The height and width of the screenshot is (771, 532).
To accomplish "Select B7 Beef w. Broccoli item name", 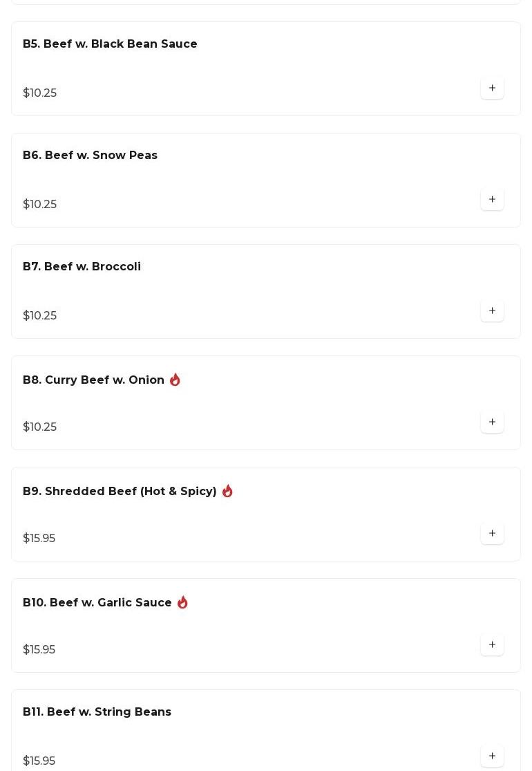I will coord(82,267).
